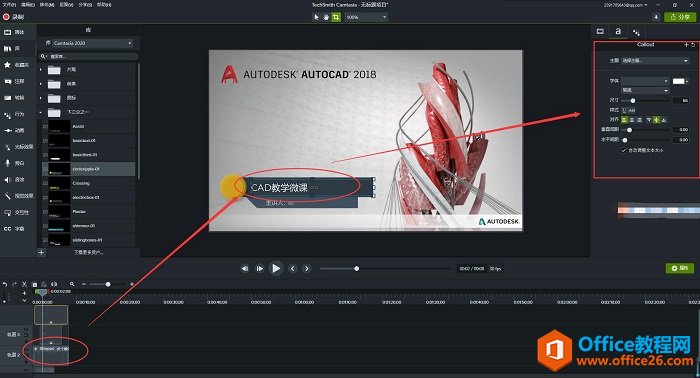700x378 pixels.
Task: Select the crop tool above the canvas
Action: pyautogui.click(x=336, y=17)
